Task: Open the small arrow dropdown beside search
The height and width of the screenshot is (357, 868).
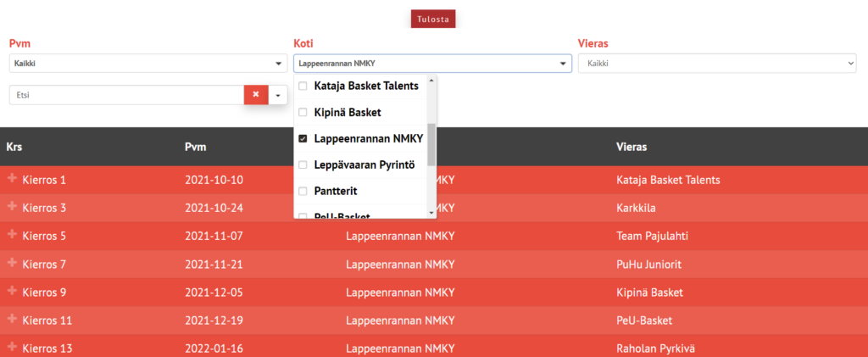Action: point(278,95)
